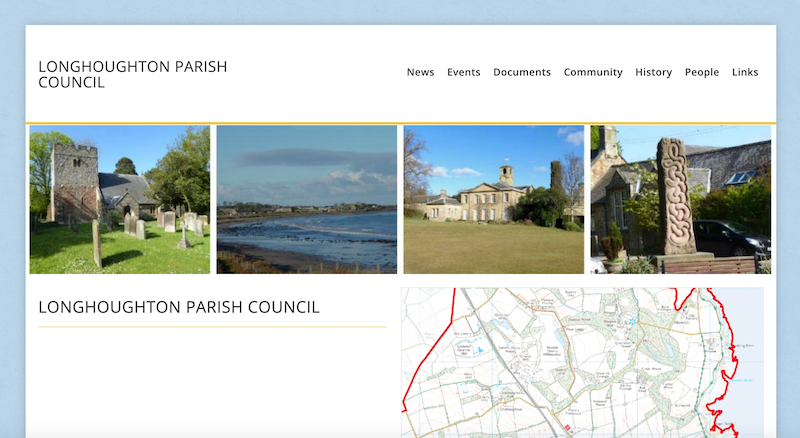This screenshot has width=800, height=438.
Task: Open the manor house photo
Action: point(493,200)
